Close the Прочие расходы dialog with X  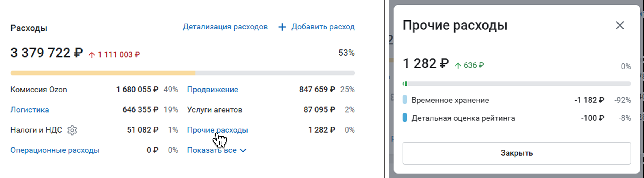[620, 26]
